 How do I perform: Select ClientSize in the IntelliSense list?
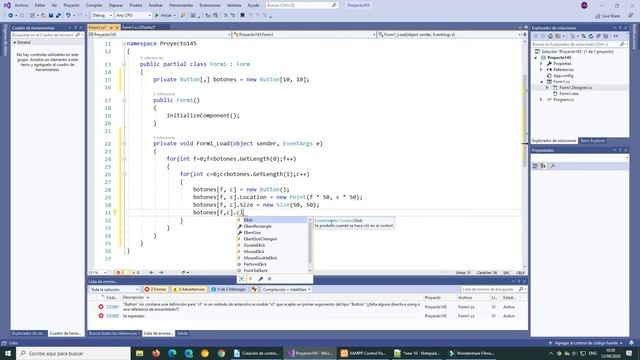click(272, 233)
